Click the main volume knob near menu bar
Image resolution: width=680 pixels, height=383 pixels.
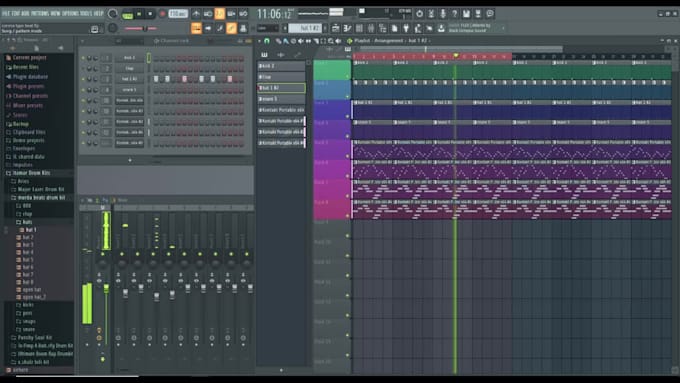point(112,13)
